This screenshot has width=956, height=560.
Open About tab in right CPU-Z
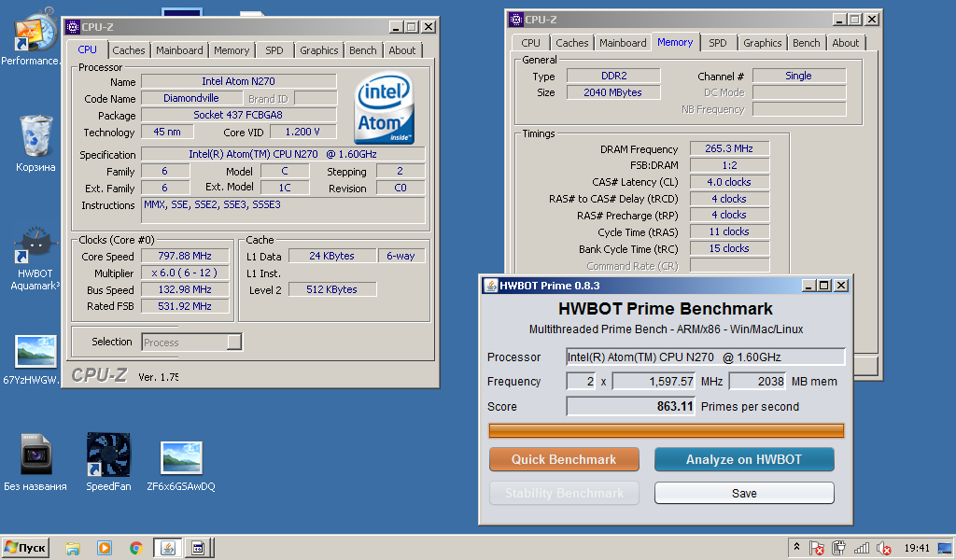[x=846, y=43]
